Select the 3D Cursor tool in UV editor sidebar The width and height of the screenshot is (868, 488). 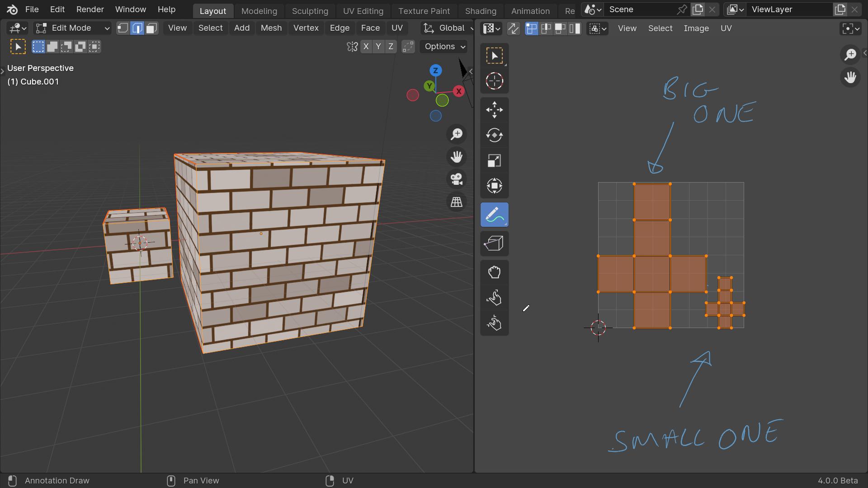point(494,81)
